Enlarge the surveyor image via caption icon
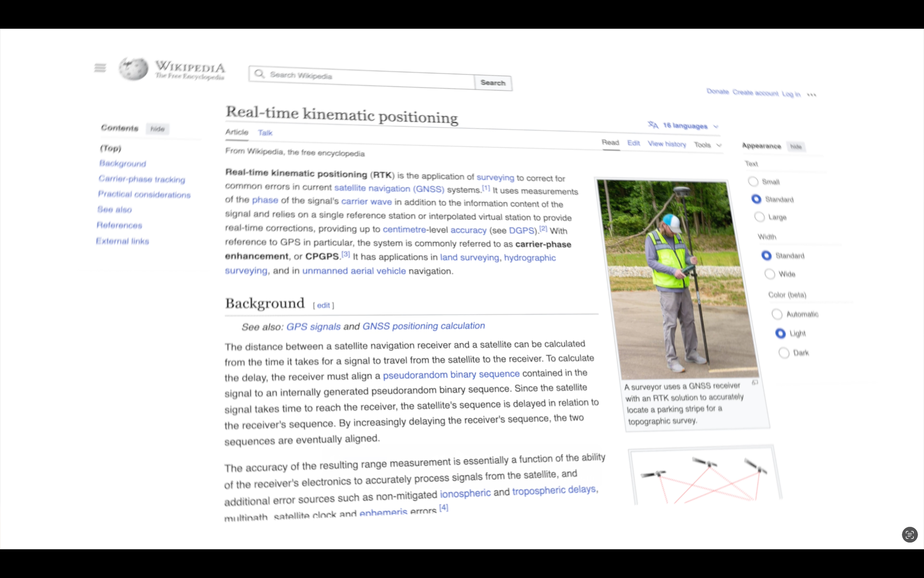This screenshot has width=924, height=578. point(755,382)
